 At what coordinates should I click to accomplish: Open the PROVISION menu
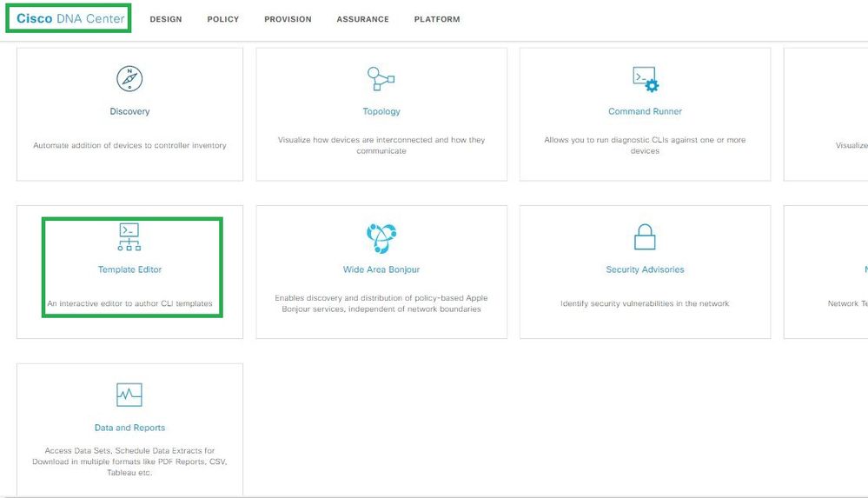[x=288, y=19]
